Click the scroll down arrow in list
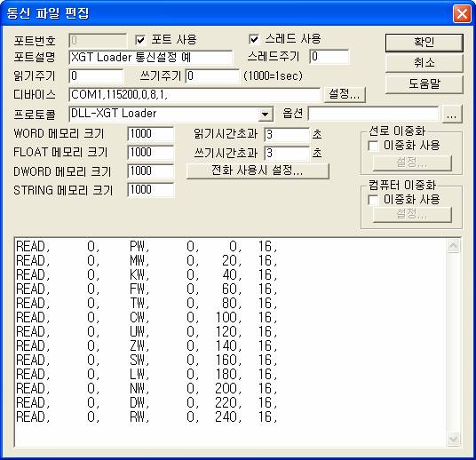 454,439
